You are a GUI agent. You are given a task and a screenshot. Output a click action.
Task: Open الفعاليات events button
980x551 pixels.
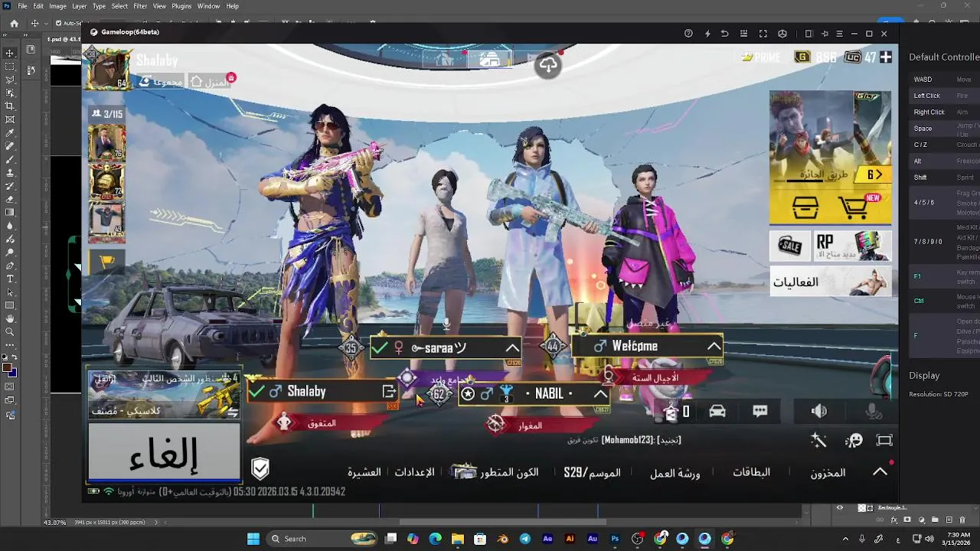(x=830, y=282)
